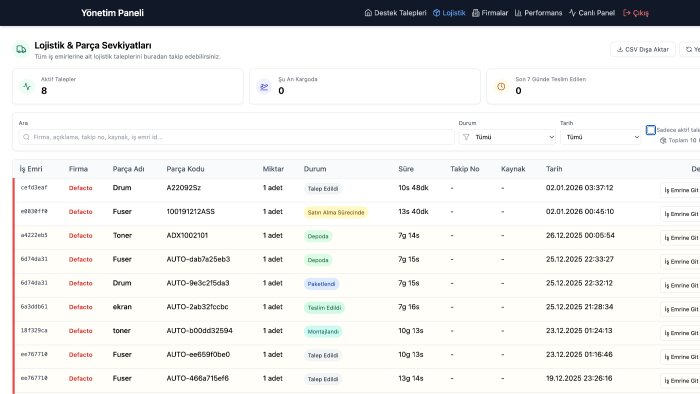Click part code AUTO-b00dd32594
700x394 pixels.
coord(200,331)
